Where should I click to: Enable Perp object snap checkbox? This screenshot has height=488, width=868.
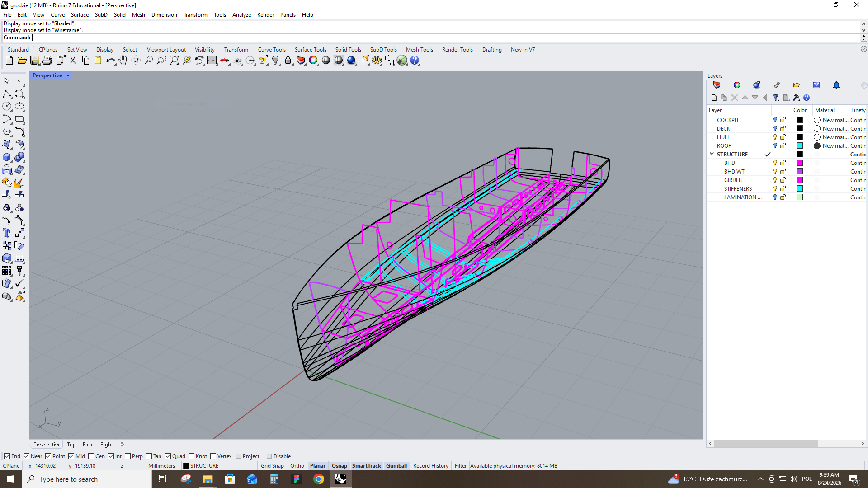(128, 456)
